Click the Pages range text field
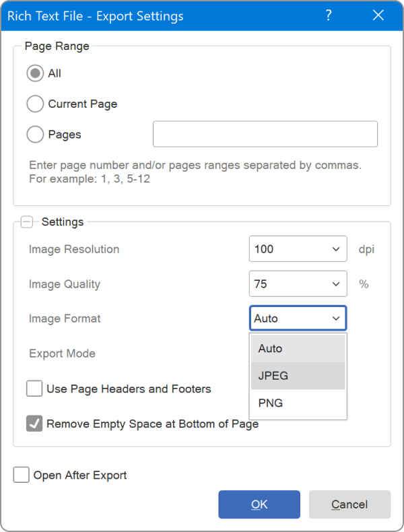Screen dimensions: 404x532 pyautogui.click(x=265, y=134)
